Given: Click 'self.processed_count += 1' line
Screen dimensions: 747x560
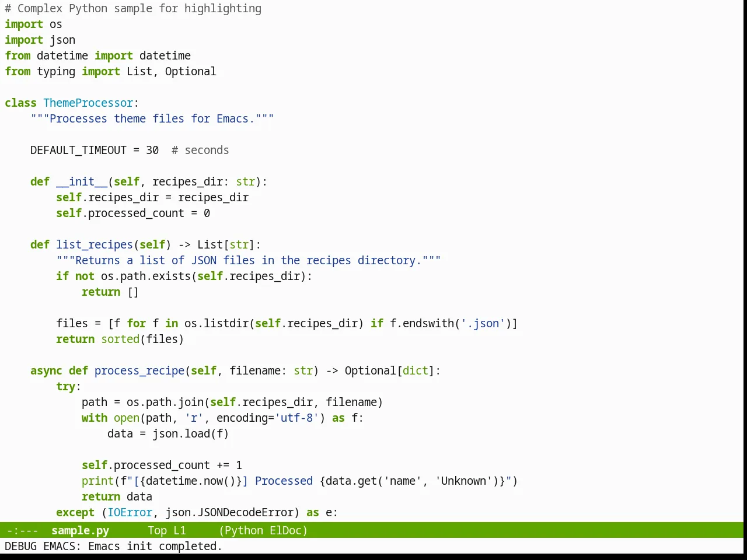Looking at the screenshot, I should 162,466.
